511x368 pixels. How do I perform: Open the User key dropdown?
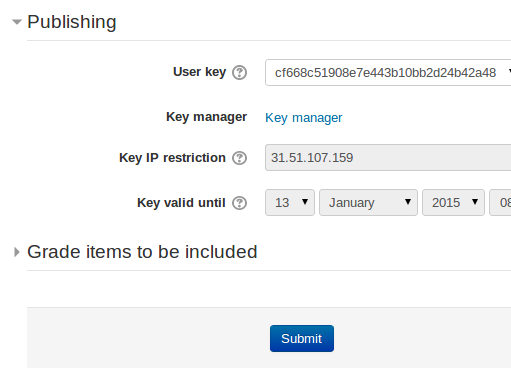point(388,73)
